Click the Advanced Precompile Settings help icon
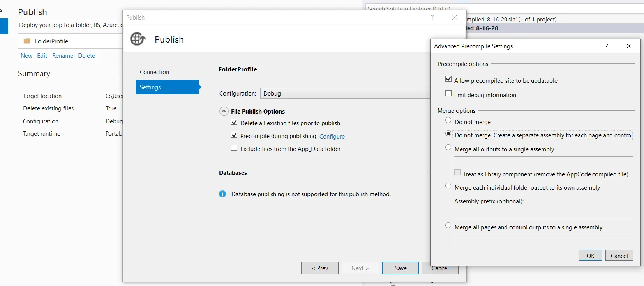Viewport: 644px width, 286px height. [606, 46]
